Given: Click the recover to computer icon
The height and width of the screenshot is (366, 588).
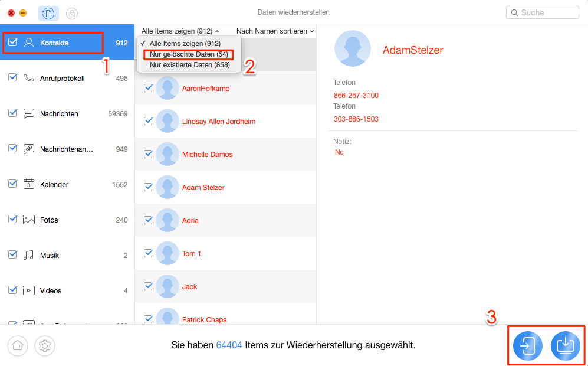Looking at the screenshot, I should [x=565, y=345].
